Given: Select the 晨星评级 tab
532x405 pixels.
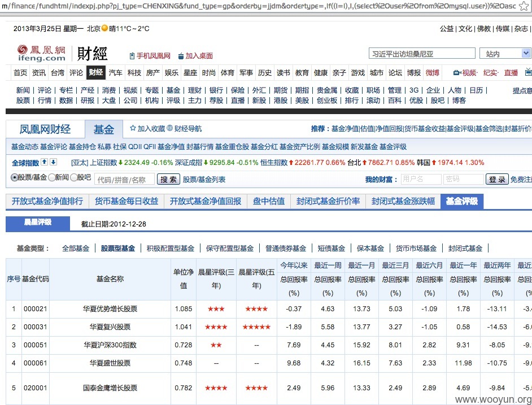Looking at the screenshot, I should (38, 223).
